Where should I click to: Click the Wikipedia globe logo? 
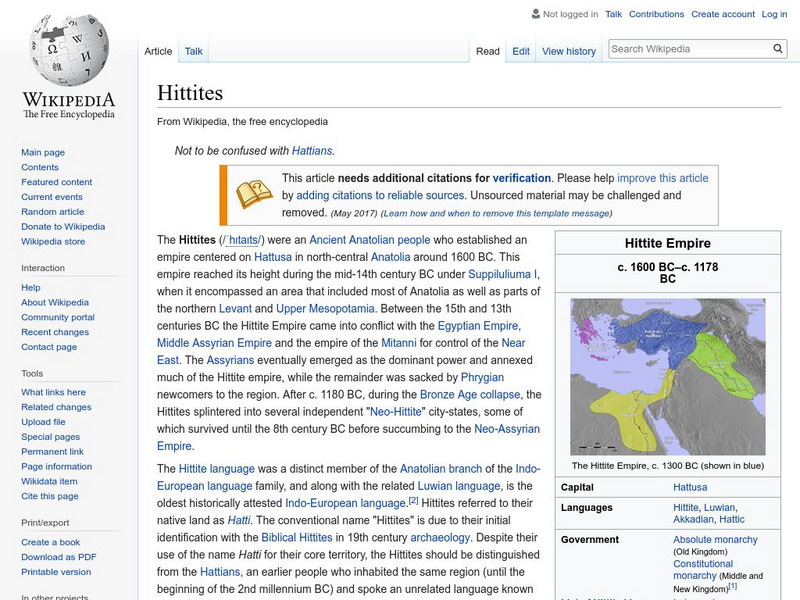coord(69,50)
